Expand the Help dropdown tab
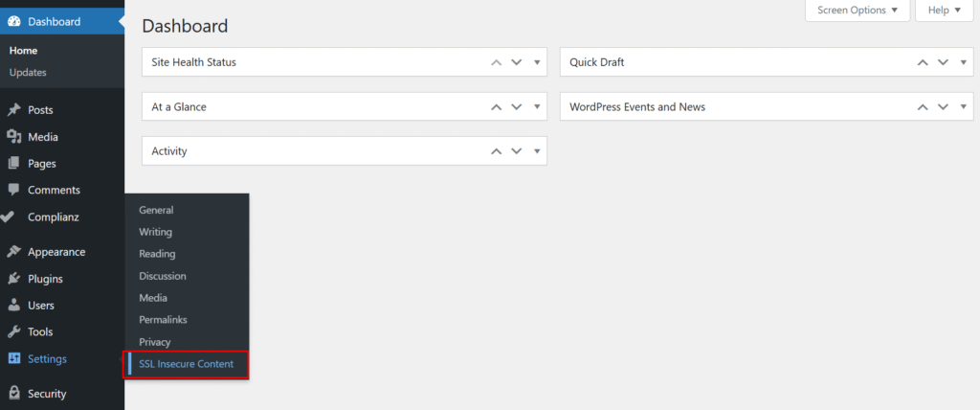This screenshot has width=980, height=410. pyautogui.click(x=944, y=11)
